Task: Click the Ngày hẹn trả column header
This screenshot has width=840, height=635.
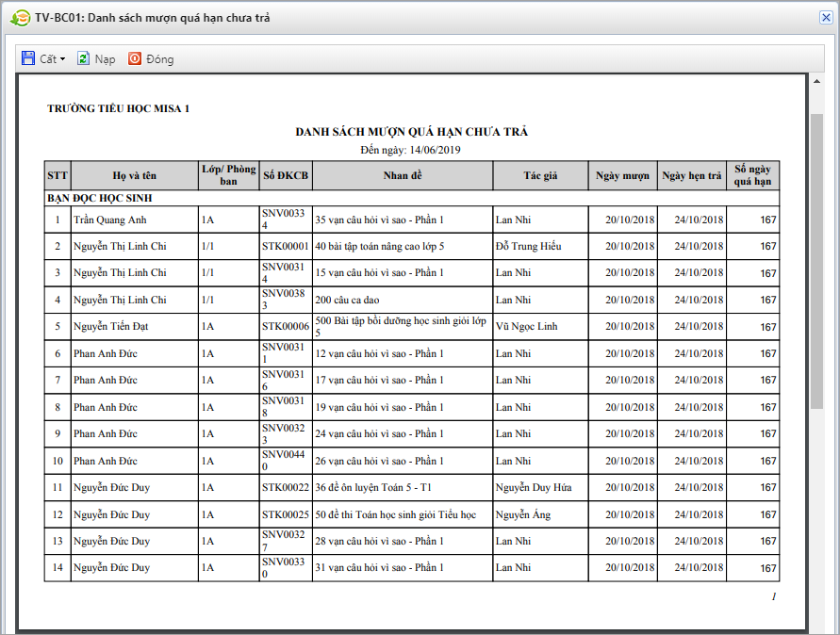Action: (692, 175)
